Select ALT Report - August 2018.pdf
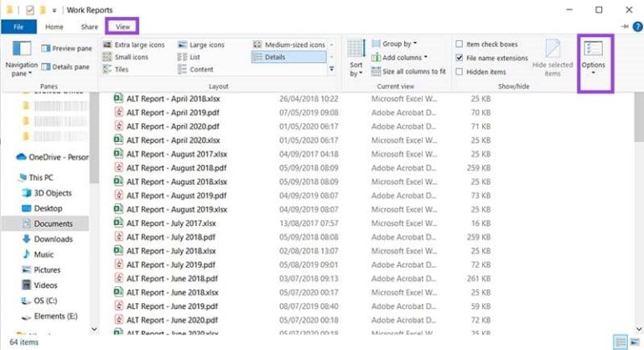 click(176, 168)
